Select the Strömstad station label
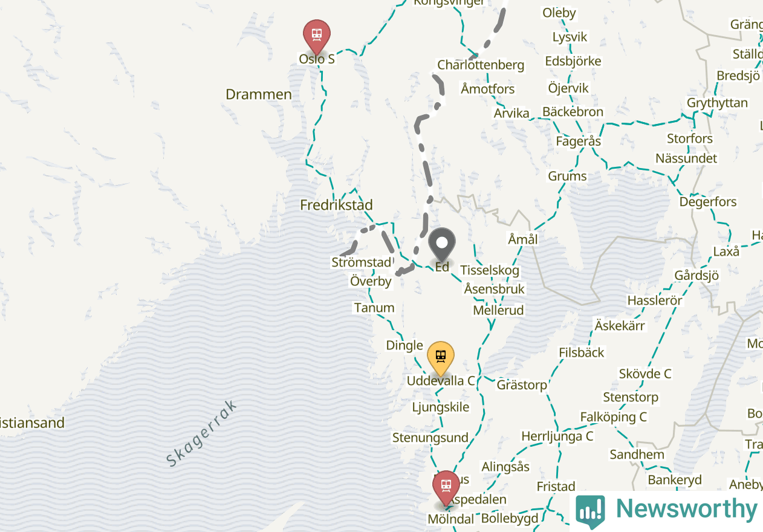Viewport: 763px width, 532px height. [362, 262]
